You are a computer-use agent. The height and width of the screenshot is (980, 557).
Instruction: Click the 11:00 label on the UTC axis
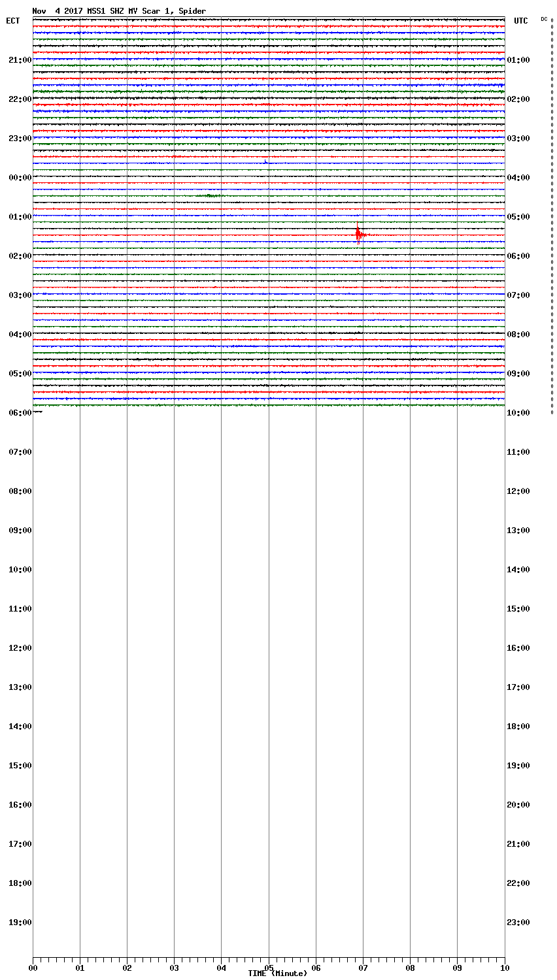518,452
